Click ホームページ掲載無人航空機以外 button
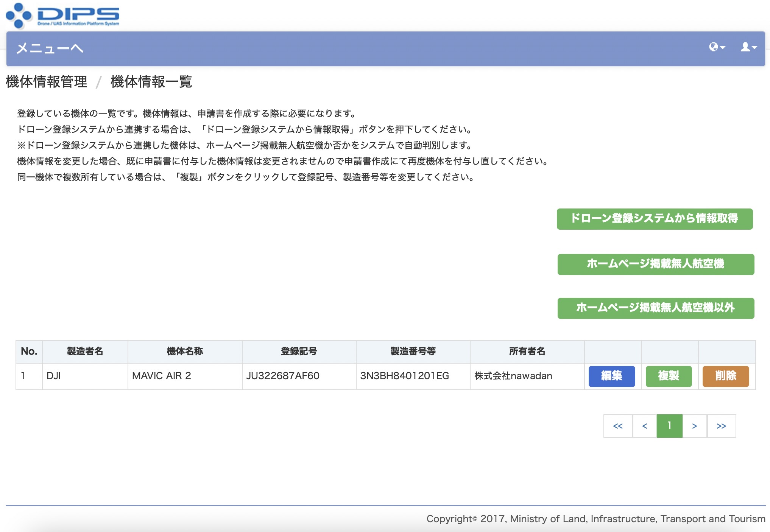 point(656,308)
